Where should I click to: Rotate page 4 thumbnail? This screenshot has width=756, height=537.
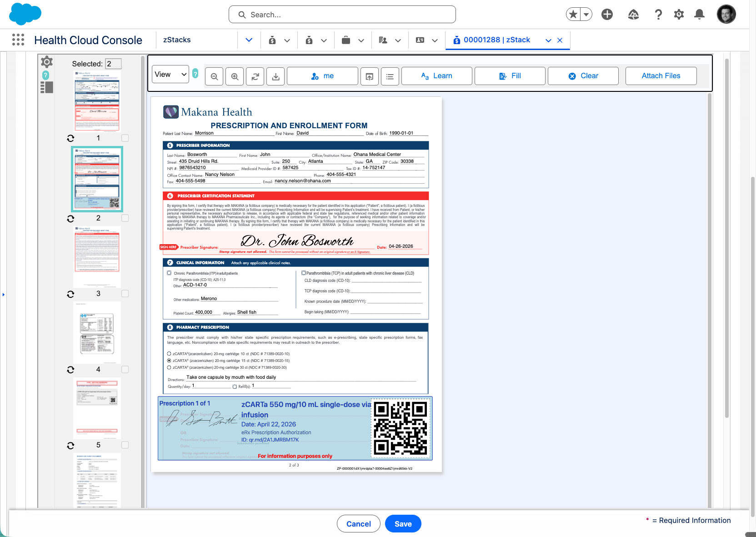point(70,370)
